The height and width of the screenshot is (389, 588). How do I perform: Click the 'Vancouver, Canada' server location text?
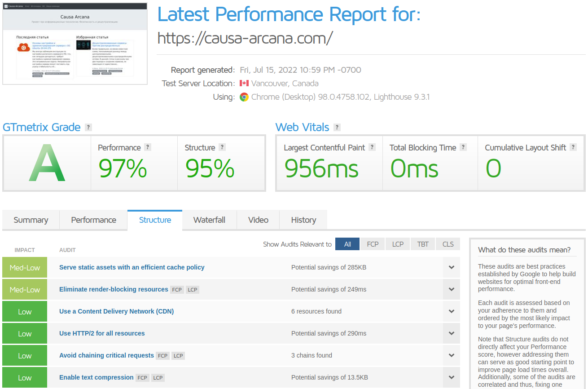point(285,84)
